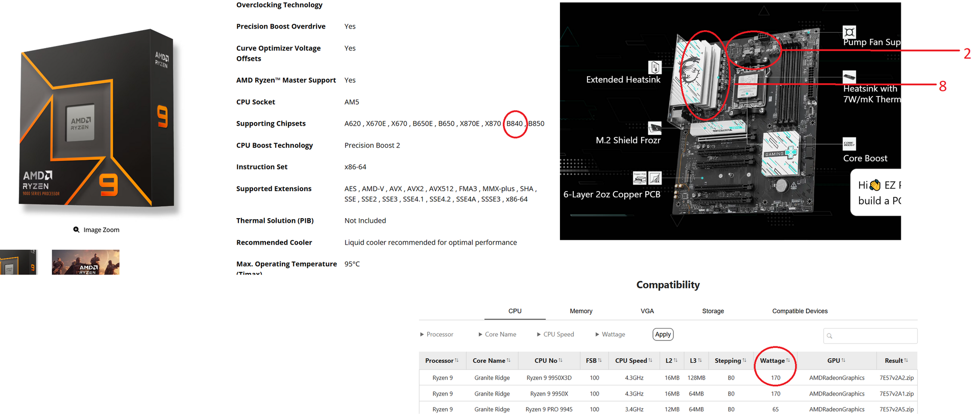
Task: Click the Apply filter button
Action: point(663,335)
